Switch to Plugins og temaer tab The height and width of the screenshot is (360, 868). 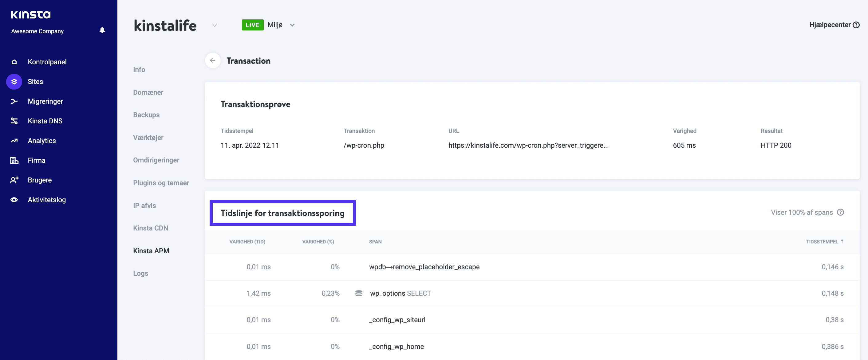[x=161, y=182]
